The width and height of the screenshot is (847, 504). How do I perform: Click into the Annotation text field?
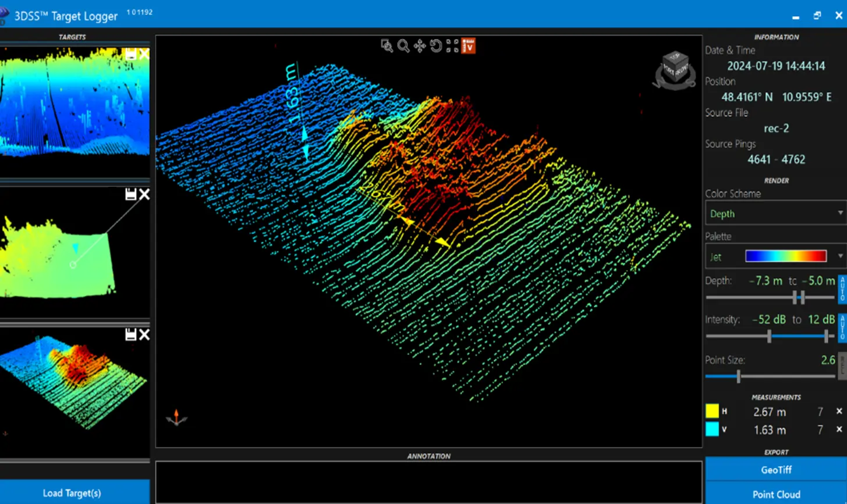tap(428, 482)
